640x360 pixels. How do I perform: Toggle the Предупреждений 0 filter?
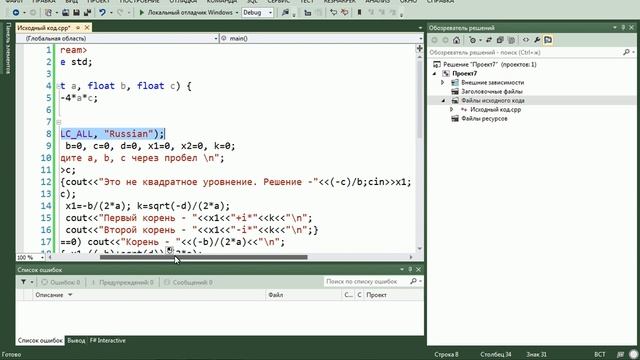coord(122,282)
